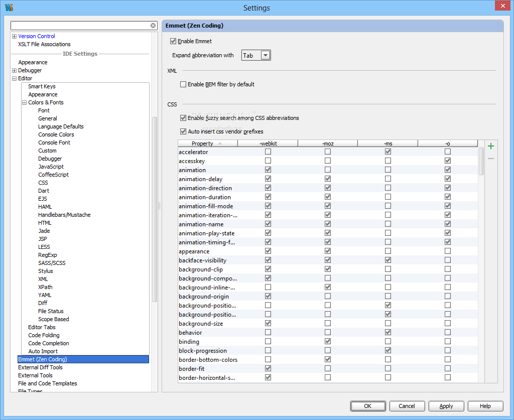Image resolution: width=514 pixels, height=420 pixels.
Task: Sort by -o column header
Action: coord(447,144)
